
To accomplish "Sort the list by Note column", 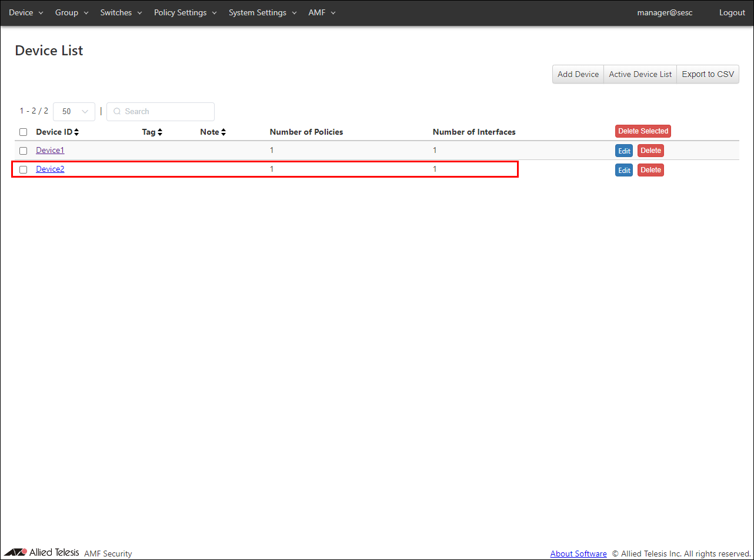I will 213,132.
